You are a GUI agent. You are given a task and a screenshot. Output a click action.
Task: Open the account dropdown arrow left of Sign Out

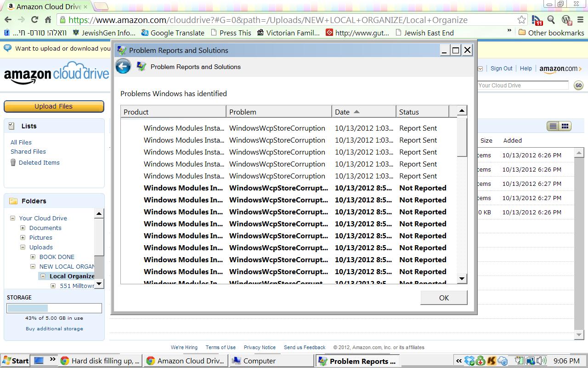[x=481, y=69]
